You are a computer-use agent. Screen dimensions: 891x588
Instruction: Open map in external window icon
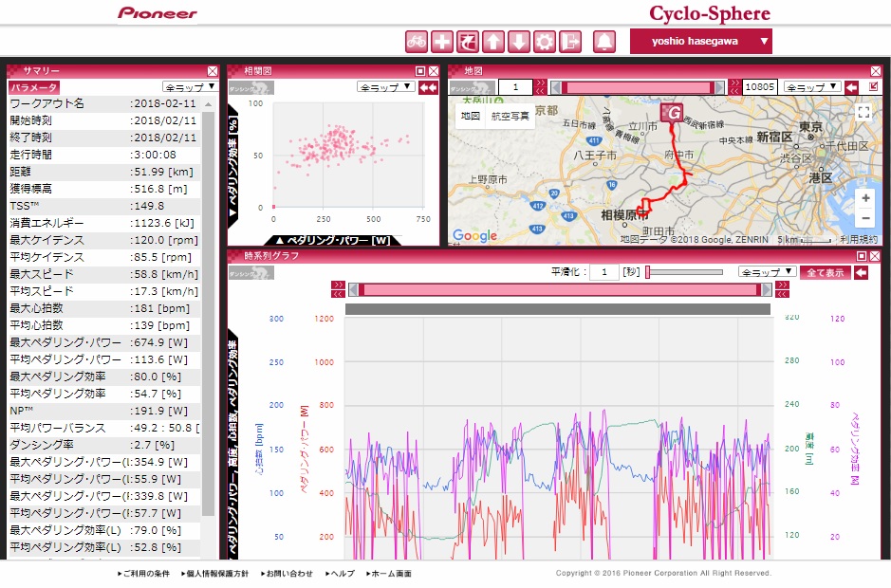pos(873,87)
